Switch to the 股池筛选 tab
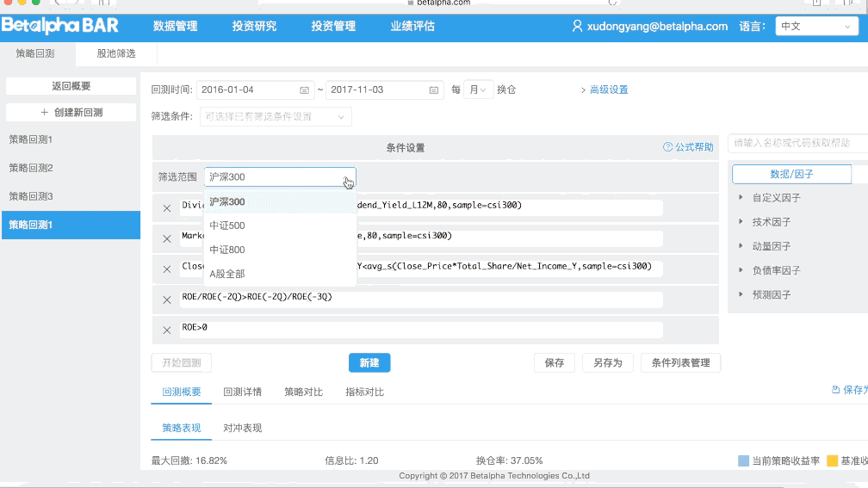The image size is (868, 488). 116,53
